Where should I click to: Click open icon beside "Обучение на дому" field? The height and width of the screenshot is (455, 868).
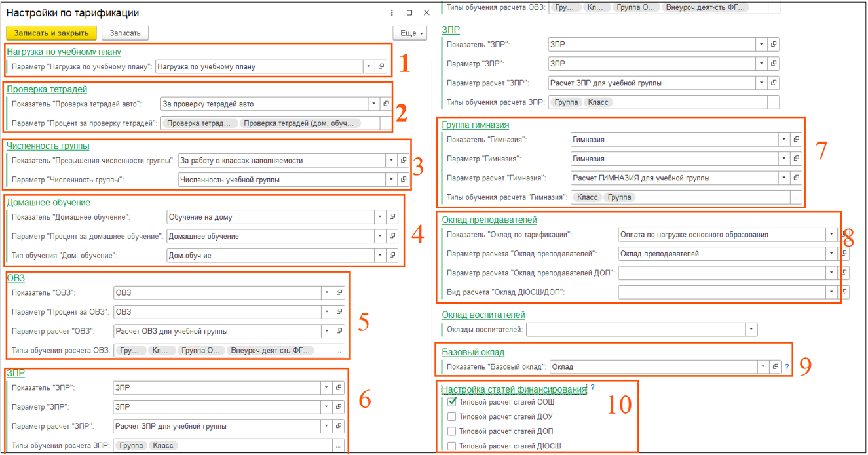click(x=392, y=217)
